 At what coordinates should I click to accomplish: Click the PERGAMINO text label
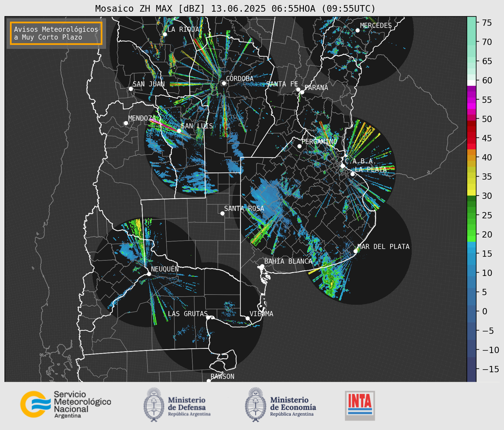[319, 141]
